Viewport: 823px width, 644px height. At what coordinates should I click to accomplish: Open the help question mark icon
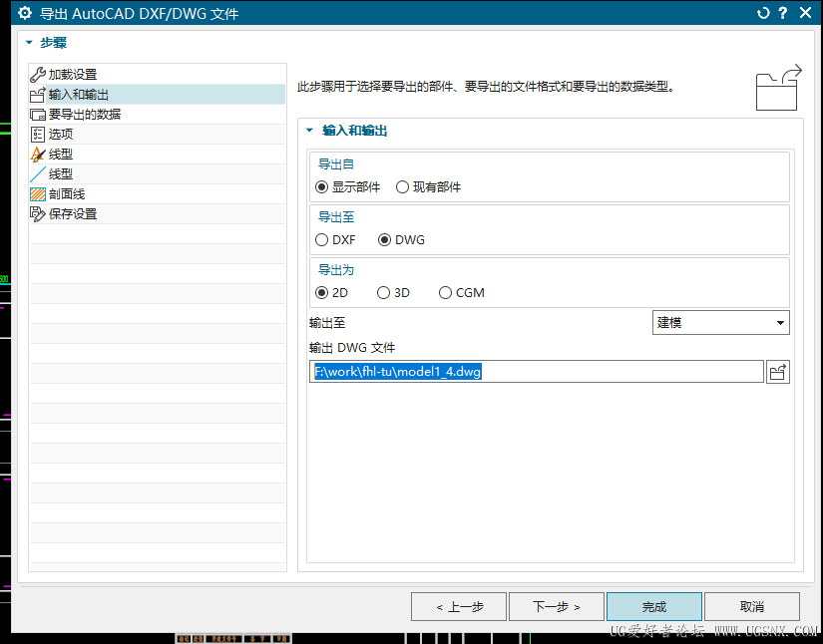point(782,13)
